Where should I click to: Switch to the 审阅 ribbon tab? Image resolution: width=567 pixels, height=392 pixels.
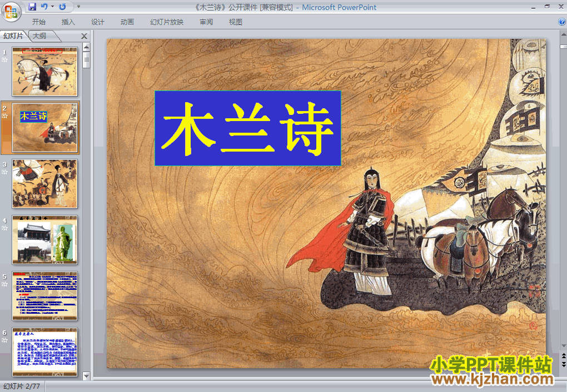point(206,22)
